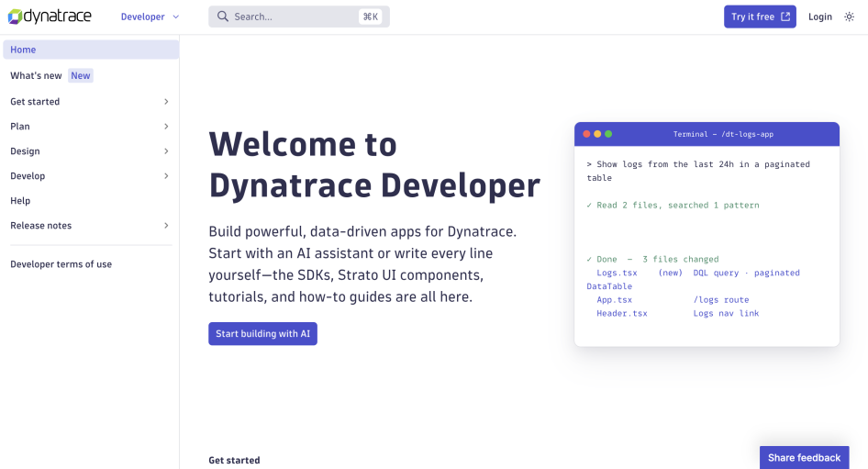Image resolution: width=868 pixels, height=469 pixels.
Task: Click the 'Get started' heading at bottom
Action: coord(234,460)
